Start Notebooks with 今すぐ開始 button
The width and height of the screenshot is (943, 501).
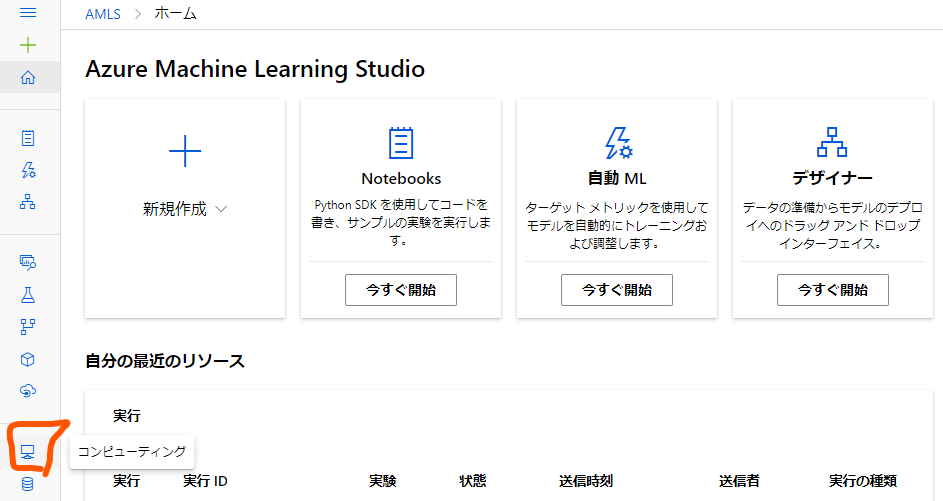(x=401, y=290)
